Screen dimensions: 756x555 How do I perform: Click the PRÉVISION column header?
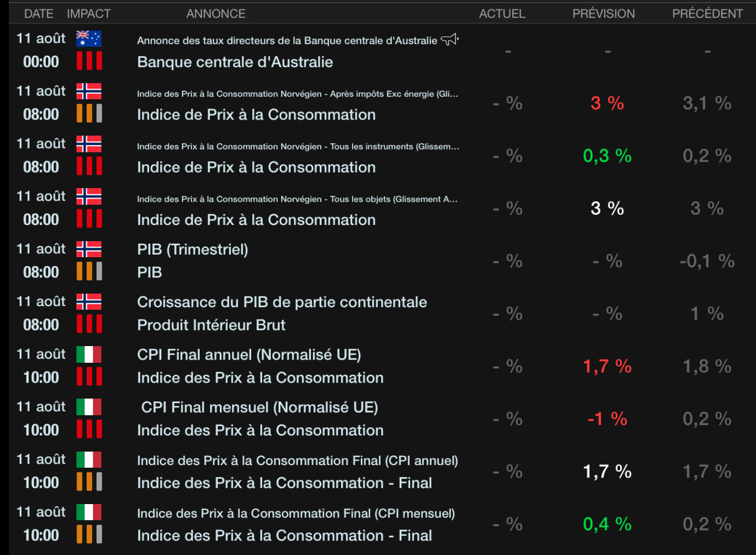[603, 14]
